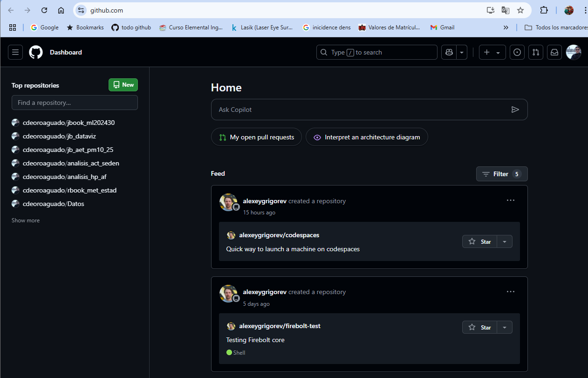
Task: Open the navigation hamburger menu
Action: [15, 52]
